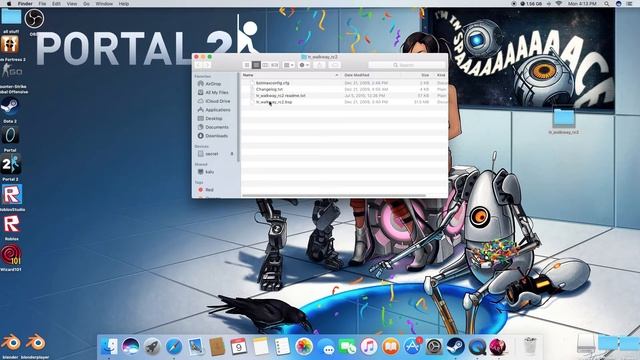
Task: Open the Help menu
Action: click(x=124, y=4)
